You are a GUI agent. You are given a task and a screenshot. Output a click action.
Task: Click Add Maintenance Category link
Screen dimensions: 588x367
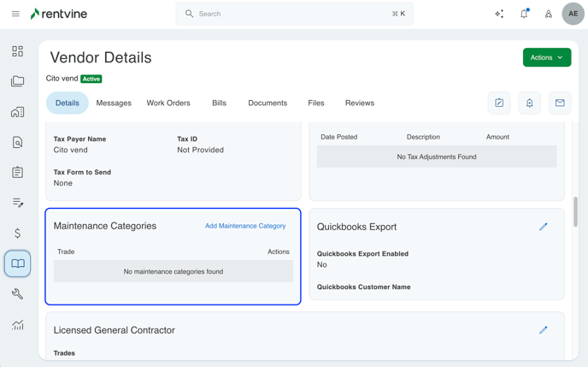245,226
